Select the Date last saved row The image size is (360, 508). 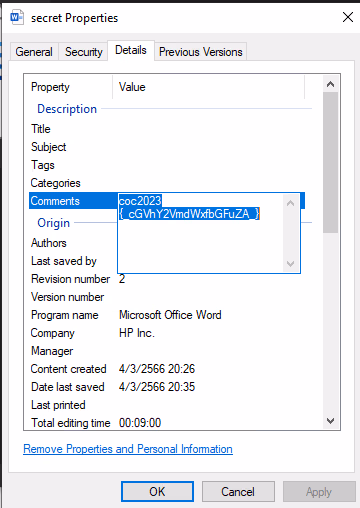(167, 387)
